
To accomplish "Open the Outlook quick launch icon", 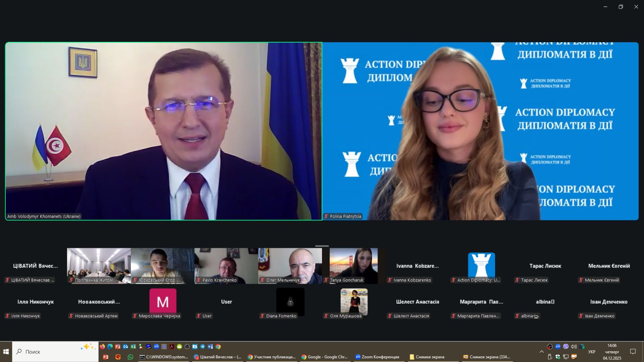I will point(126,346).
